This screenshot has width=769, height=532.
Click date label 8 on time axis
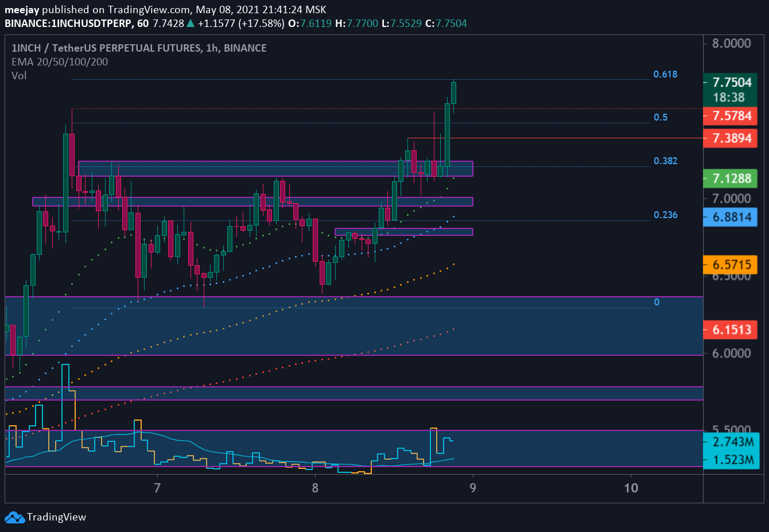pos(314,488)
